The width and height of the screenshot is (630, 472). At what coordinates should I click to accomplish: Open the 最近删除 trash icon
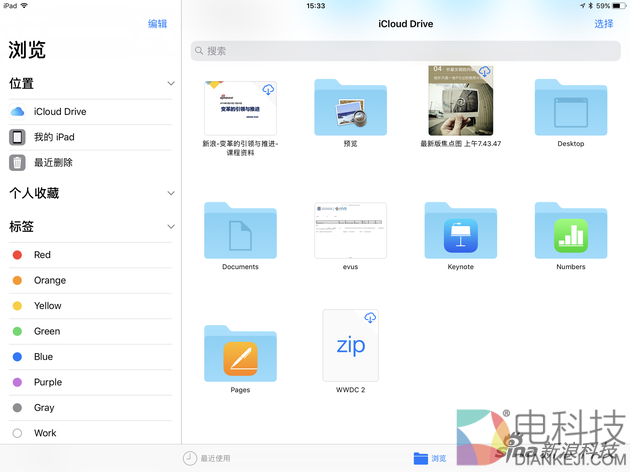[x=17, y=163]
